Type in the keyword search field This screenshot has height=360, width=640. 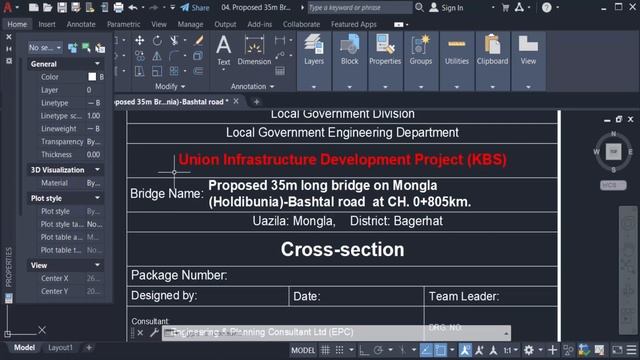click(360, 7)
